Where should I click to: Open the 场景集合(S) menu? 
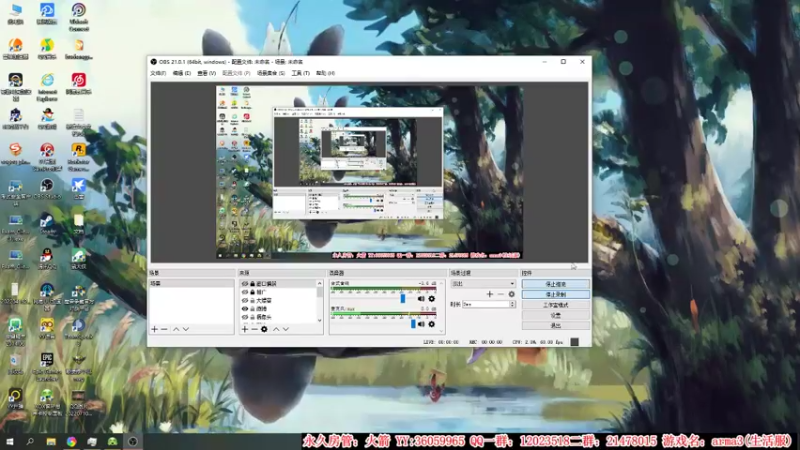(x=270, y=73)
